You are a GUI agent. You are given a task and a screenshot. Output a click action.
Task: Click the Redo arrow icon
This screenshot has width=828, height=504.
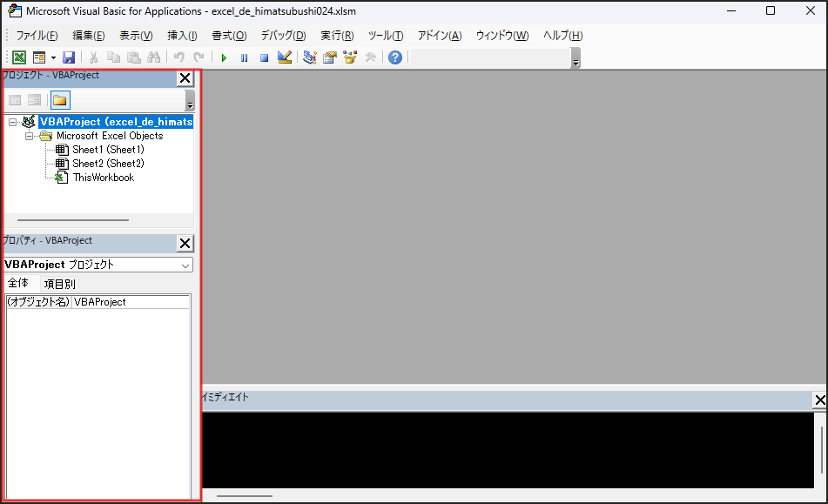point(199,57)
